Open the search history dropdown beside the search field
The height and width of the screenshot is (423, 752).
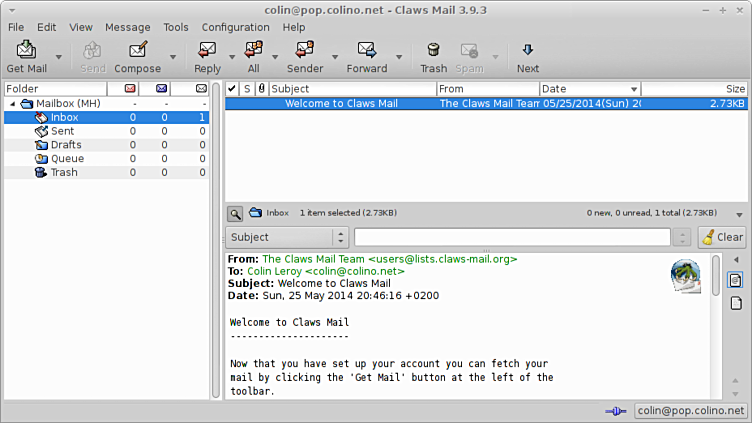point(682,237)
